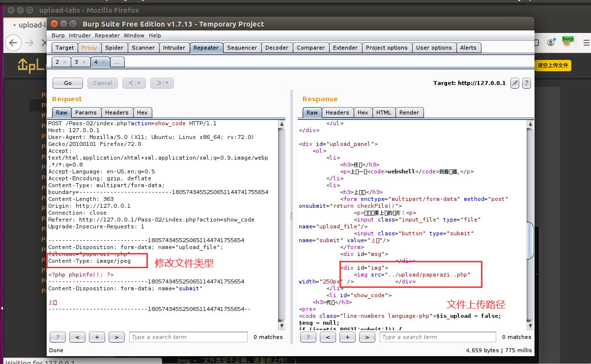Go to next match in request search

coord(116,337)
